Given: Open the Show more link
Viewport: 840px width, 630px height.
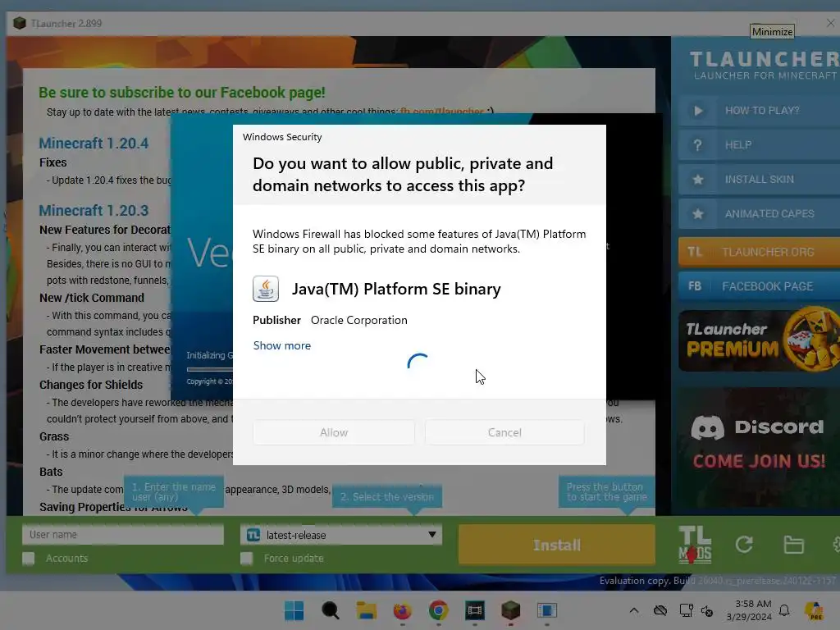Looking at the screenshot, I should pos(282,345).
